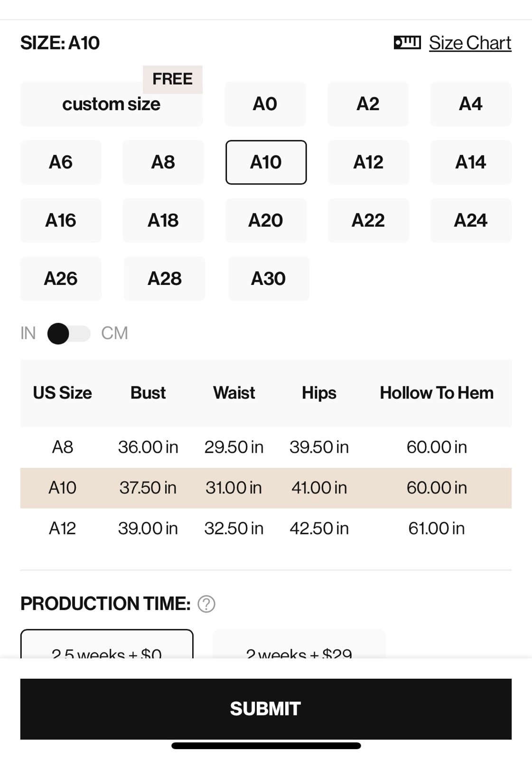The image size is (532, 760).
Task: Open the production time help icon
Action: [x=206, y=604]
